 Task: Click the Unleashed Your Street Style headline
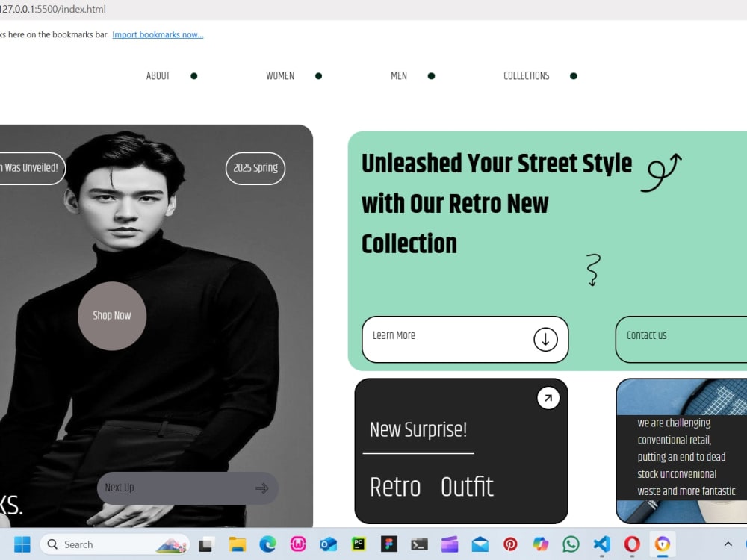(497, 203)
